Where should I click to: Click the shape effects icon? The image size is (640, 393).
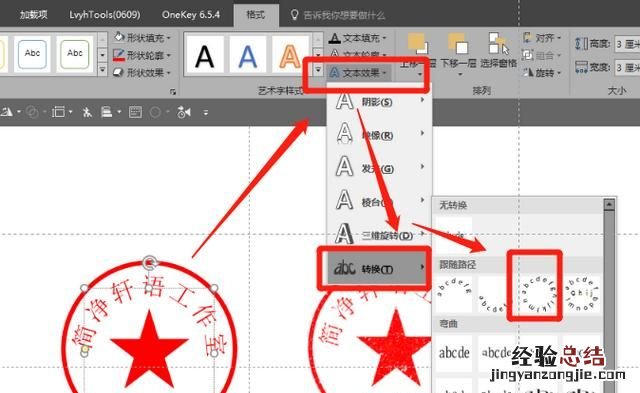point(119,73)
